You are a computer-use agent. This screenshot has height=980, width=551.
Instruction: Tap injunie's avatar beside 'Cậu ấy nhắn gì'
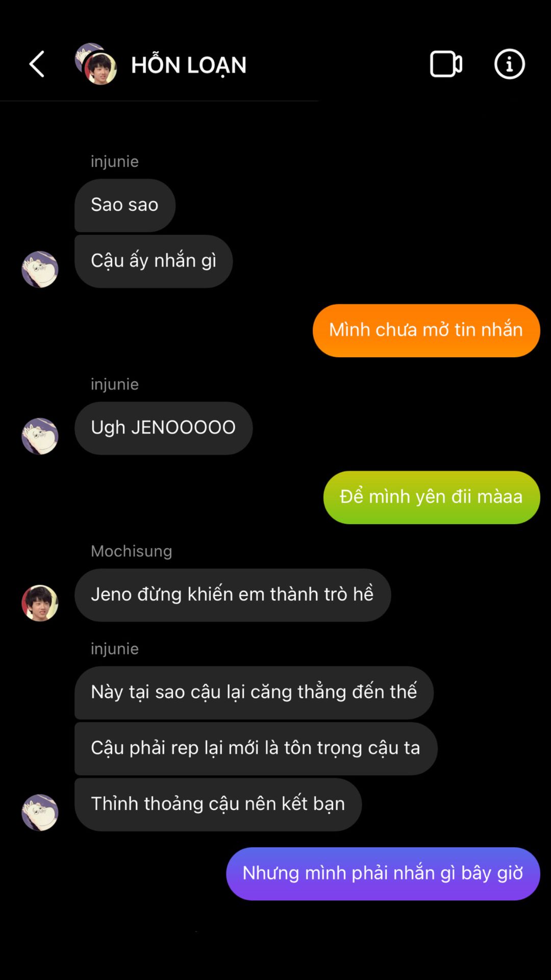point(40,269)
